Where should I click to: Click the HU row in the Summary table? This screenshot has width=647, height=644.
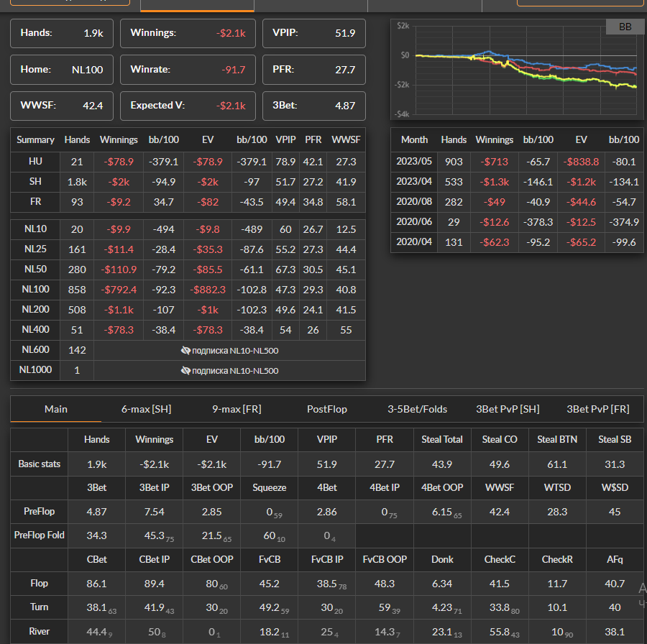(x=36, y=162)
